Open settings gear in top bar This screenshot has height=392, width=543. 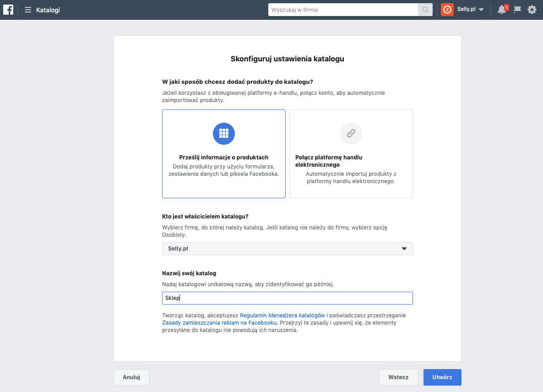click(x=532, y=10)
